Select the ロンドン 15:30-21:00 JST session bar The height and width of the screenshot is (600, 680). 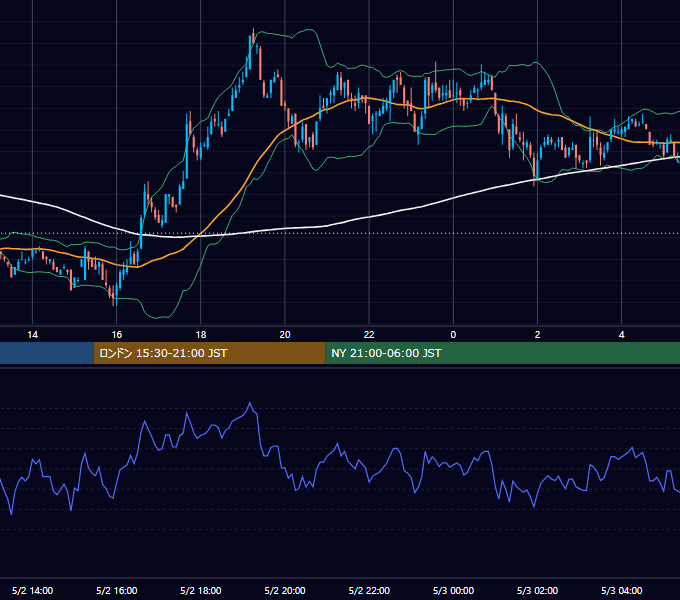[x=209, y=353]
